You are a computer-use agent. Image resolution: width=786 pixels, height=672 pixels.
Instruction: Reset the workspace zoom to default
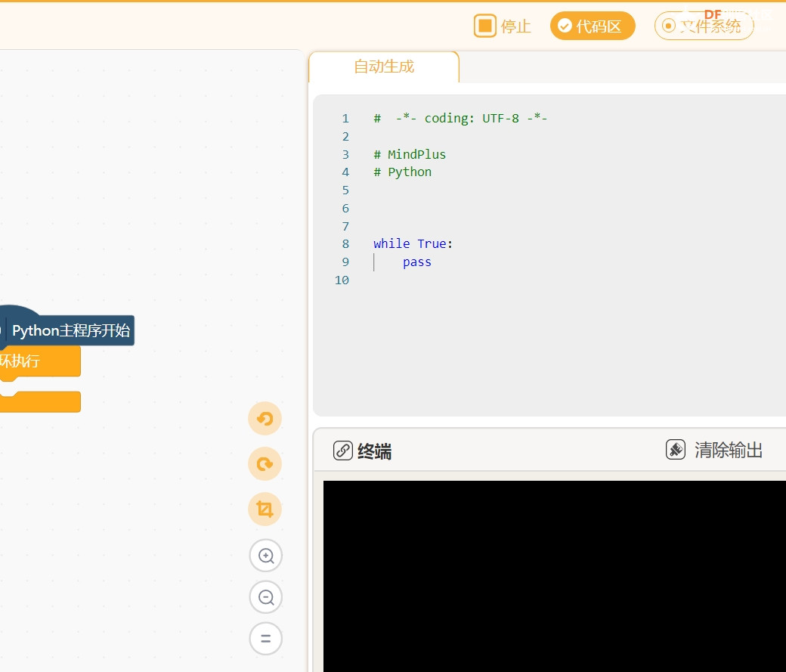point(266,639)
